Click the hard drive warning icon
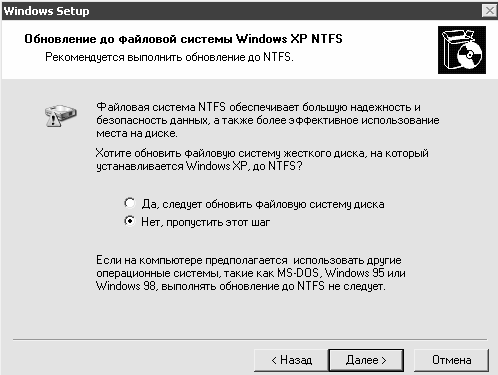Viewport: 498px width, 375px height. point(61,116)
